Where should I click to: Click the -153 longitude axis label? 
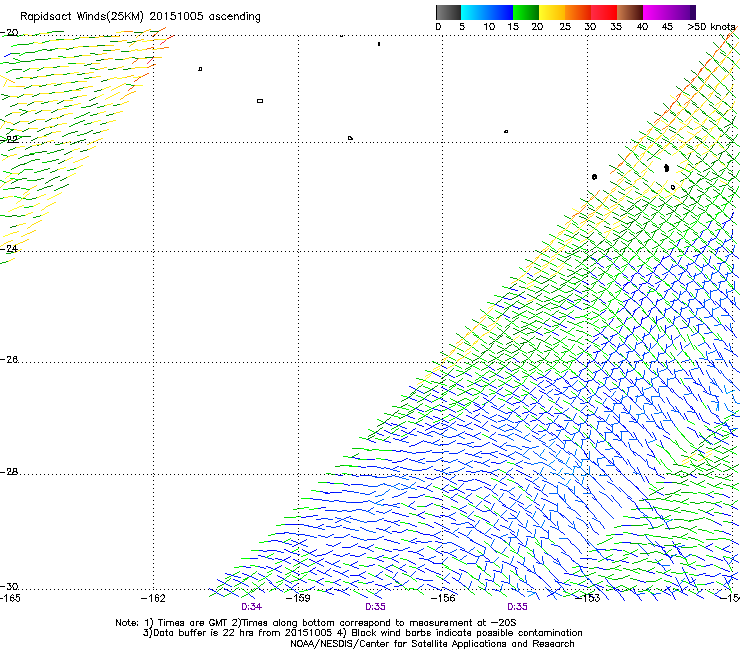(588, 598)
